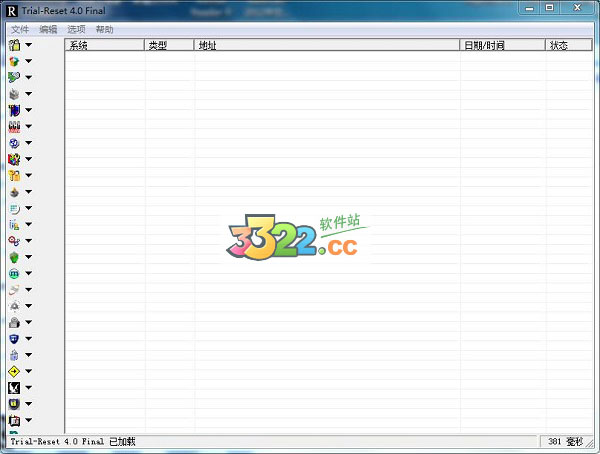Select the gray triangular gear icon

(x=14, y=306)
